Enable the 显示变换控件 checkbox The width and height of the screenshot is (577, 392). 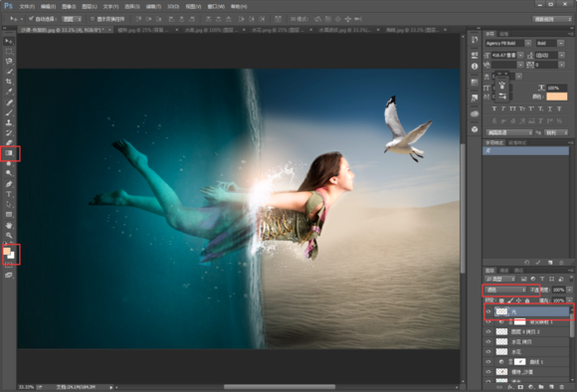tap(93, 18)
